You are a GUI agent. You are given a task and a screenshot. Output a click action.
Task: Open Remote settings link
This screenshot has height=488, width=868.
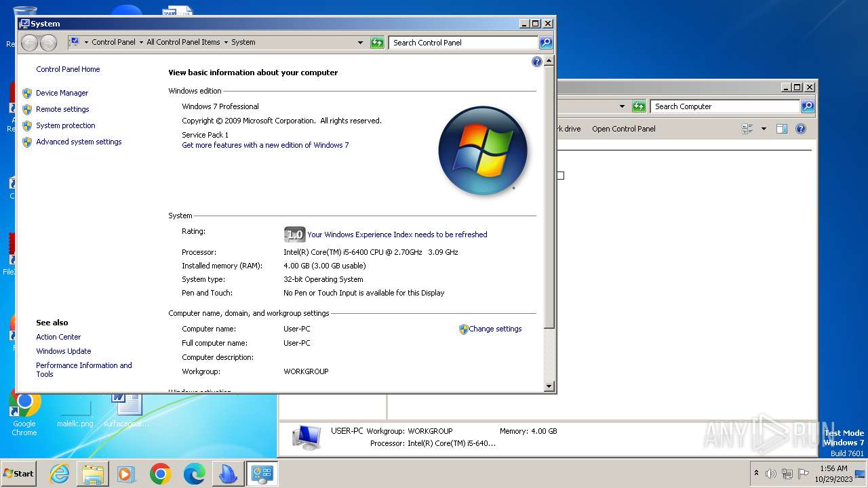point(62,109)
